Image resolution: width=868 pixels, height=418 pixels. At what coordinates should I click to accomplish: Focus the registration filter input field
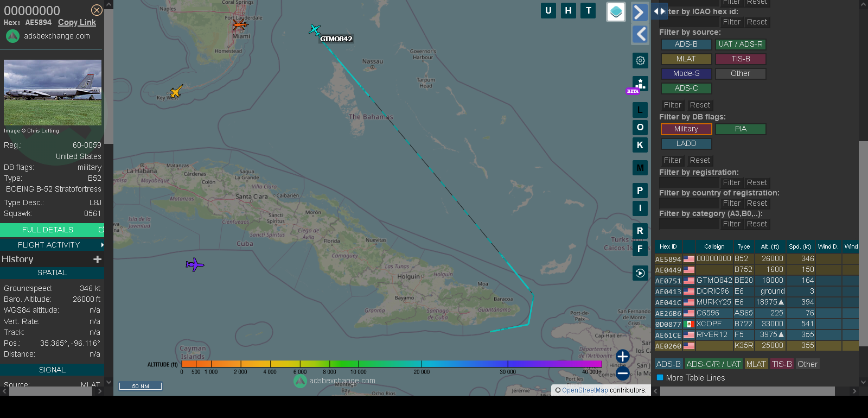pos(689,183)
